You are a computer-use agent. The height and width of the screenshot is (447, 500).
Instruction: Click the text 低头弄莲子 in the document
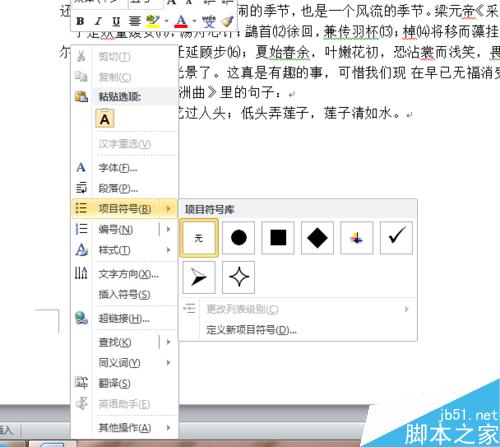click(x=274, y=114)
